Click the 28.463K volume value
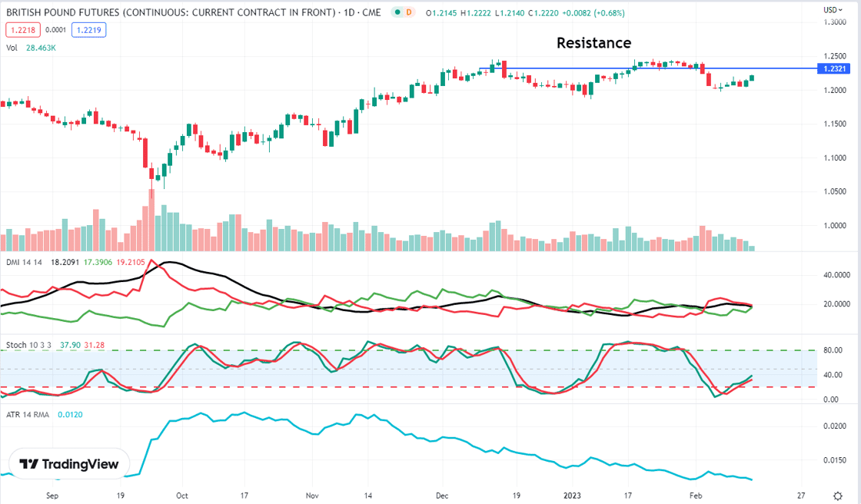This screenshot has width=861, height=504. (x=41, y=48)
